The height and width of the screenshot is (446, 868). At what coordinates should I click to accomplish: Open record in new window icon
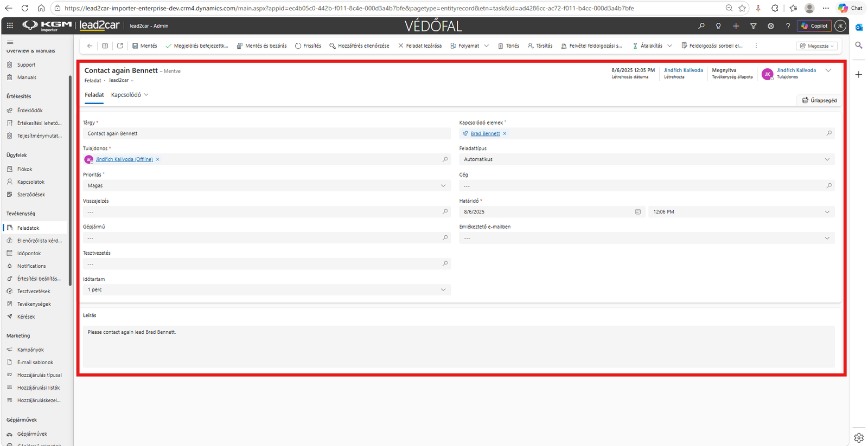[x=120, y=46]
